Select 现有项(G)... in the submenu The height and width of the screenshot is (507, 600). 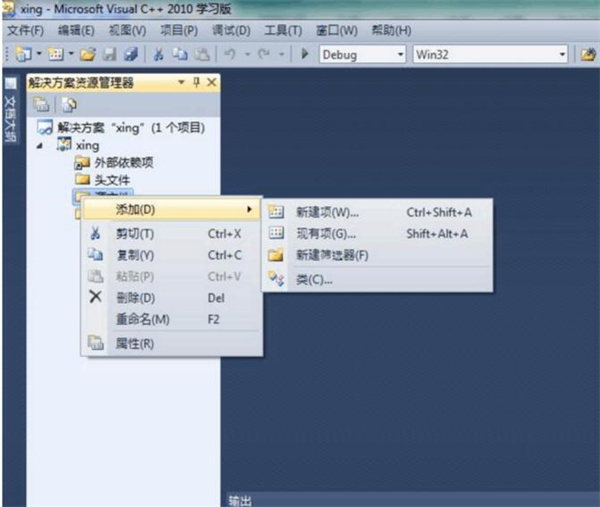click(x=377, y=233)
